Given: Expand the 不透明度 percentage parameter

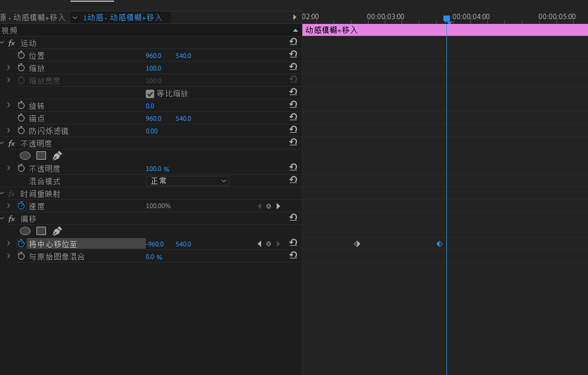Looking at the screenshot, I should coord(8,169).
